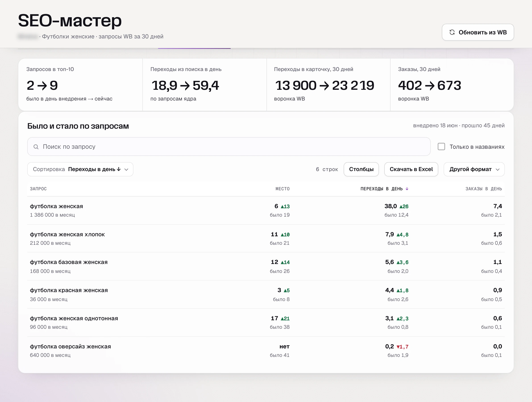The width and height of the screenshot is (532, 402).
Task: Select the row футболка оверсайз женская
Action: point(266,350)
